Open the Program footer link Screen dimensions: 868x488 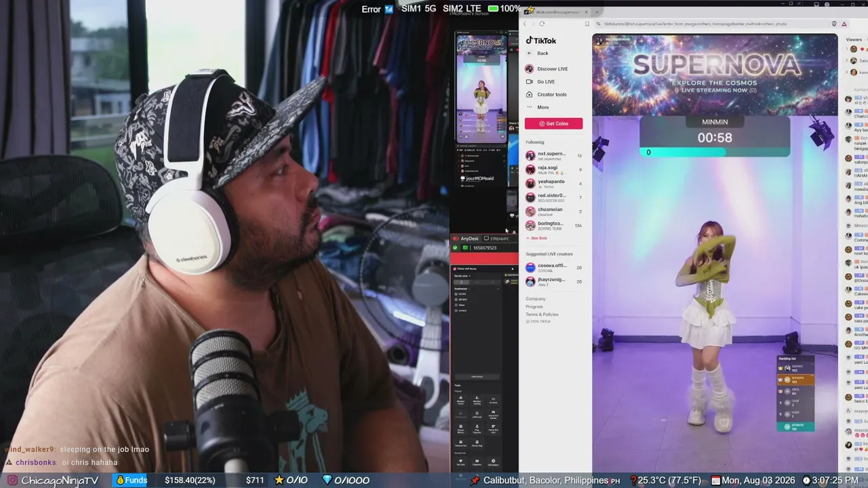coord(534,307)
